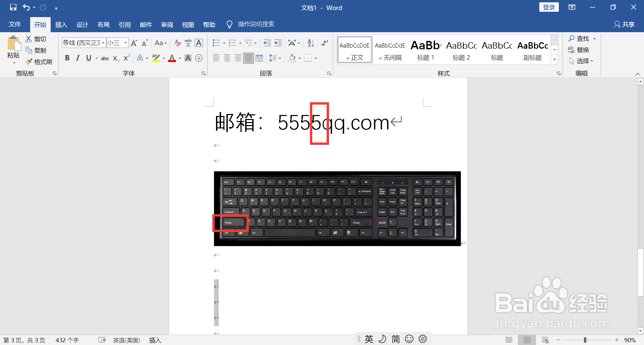Shrink font size with the smaller A icon
The width and height of the screenshot is (644, 345).
coord(145,43)
